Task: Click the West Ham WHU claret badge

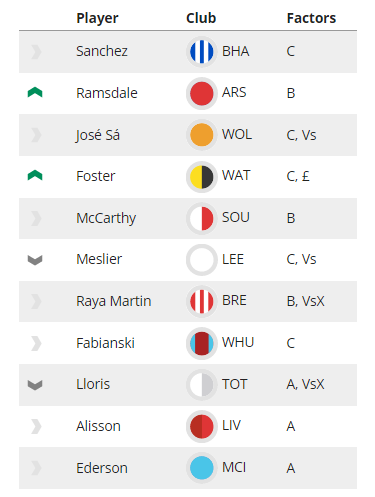Action: click(201, 343)
